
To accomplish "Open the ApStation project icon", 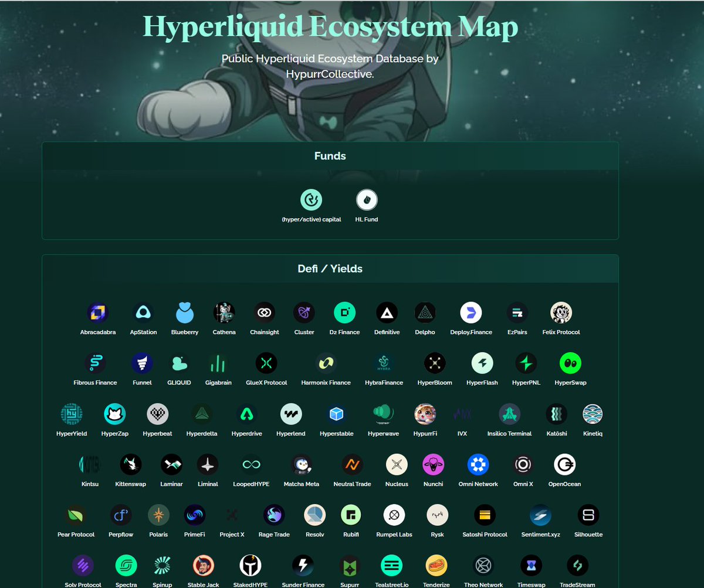I will click(x=143, y=313).
